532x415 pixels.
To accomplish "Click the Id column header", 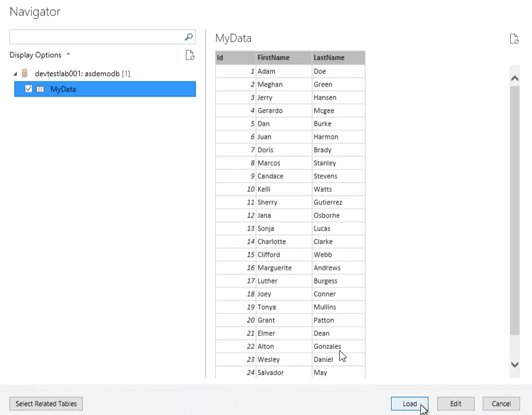I will click(x=235, y=58).
